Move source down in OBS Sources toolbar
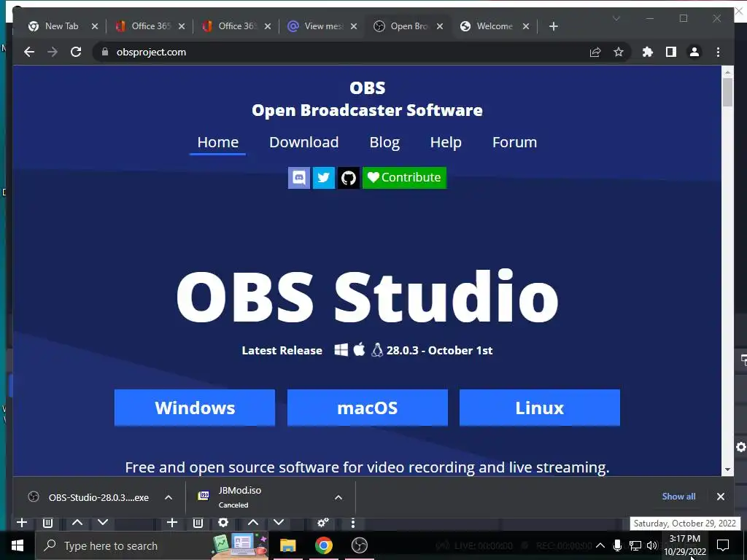 click(x=279, y=522)
